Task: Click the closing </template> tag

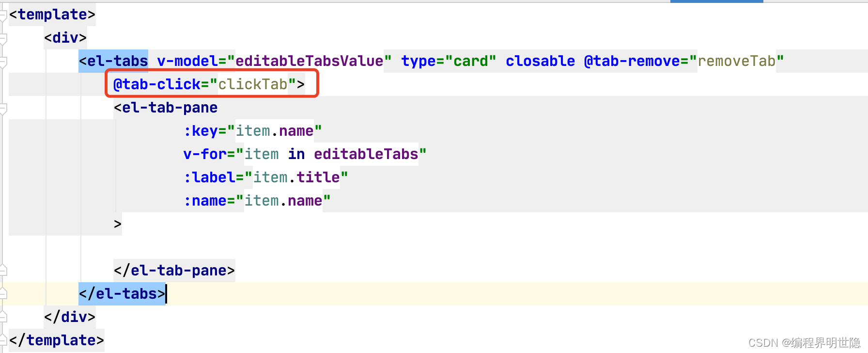Action: click(57, 340)
